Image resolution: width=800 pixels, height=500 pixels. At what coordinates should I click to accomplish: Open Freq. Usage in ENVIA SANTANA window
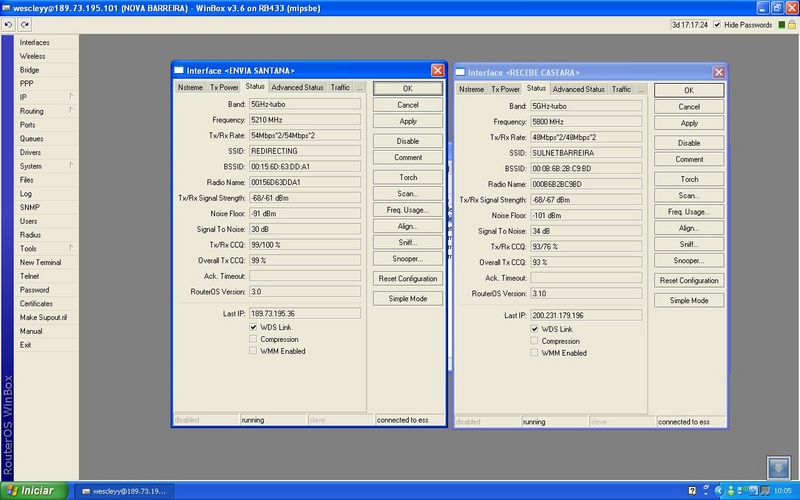[408, 210]
